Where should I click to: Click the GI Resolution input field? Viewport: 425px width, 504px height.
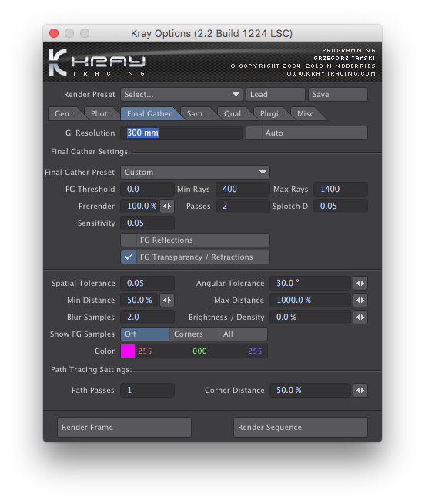pyautogui.click(x=182, y=133)
